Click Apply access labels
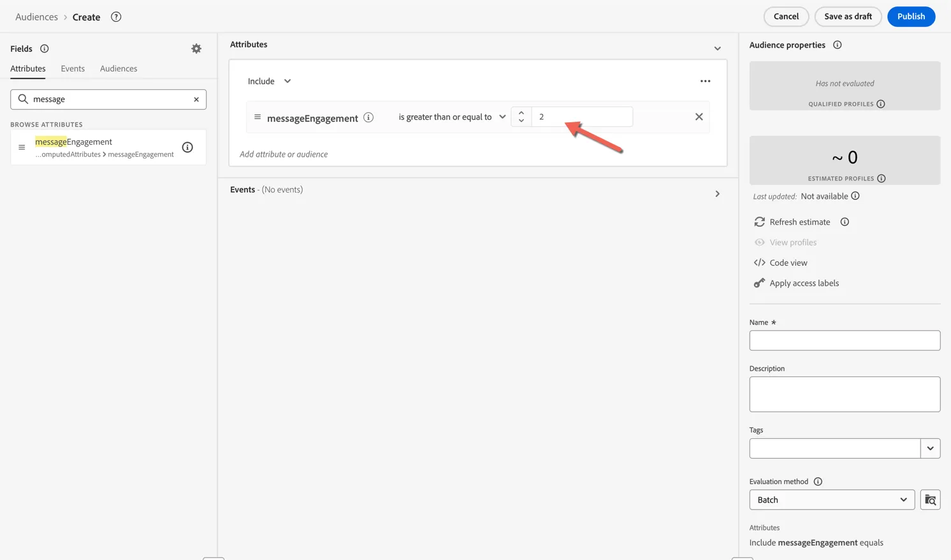This screenshot has width=951, height=560. pyautogui.click(x=797, y=283)
